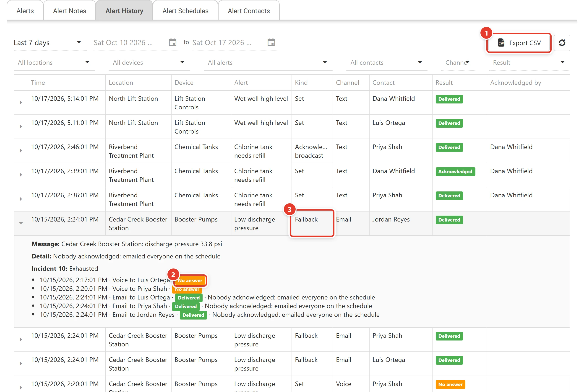Switch to the Alerts tab

25,11
